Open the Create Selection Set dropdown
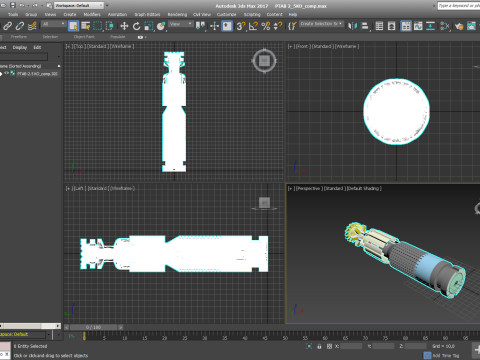Image resolution: width=480 pixels, height=360 pixels. click(321, 24)
